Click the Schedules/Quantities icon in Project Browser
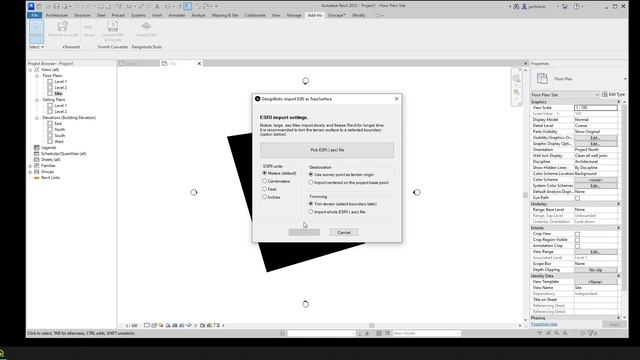This screenshot has height=360, width=640. click(37, 153)
